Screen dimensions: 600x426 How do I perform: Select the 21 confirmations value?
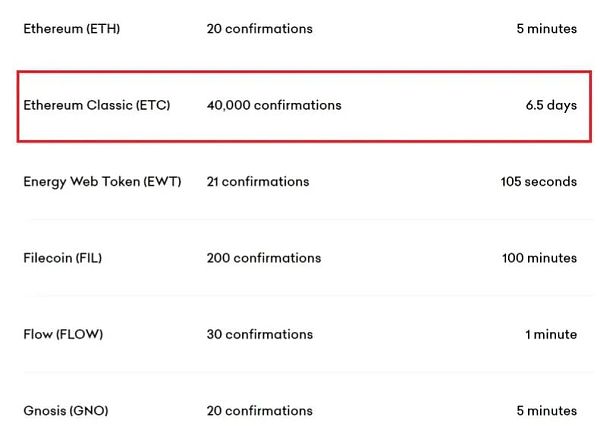coord(258,182)
